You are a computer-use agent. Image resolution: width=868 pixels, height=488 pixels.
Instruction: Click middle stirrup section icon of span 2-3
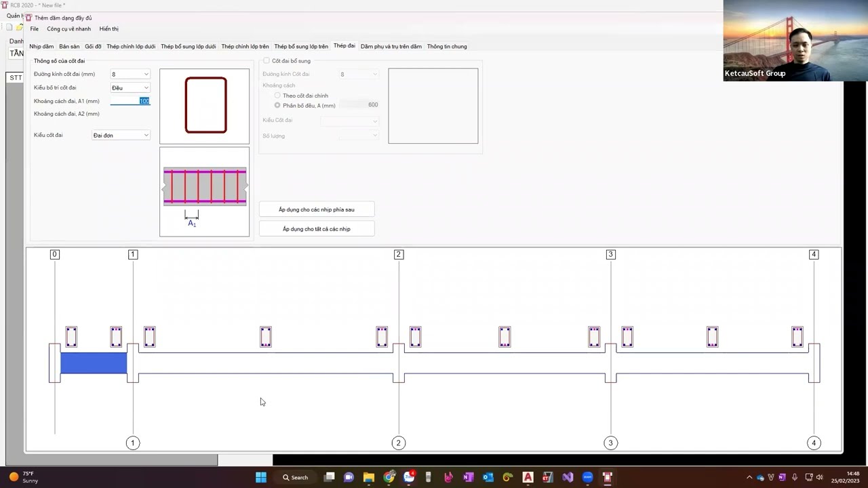(505, 337)
